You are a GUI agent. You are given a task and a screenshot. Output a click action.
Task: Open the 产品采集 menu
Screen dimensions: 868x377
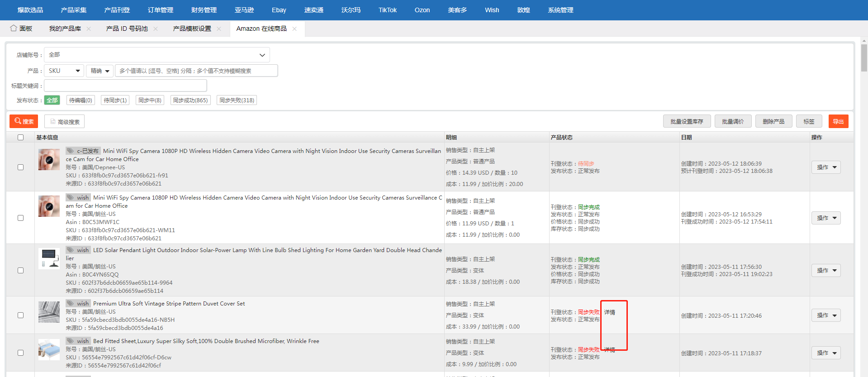tap(74, 10)
